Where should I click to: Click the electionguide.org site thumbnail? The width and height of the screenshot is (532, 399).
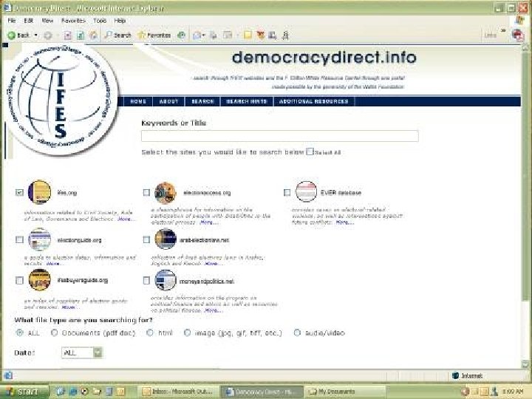tap(39, 239)
